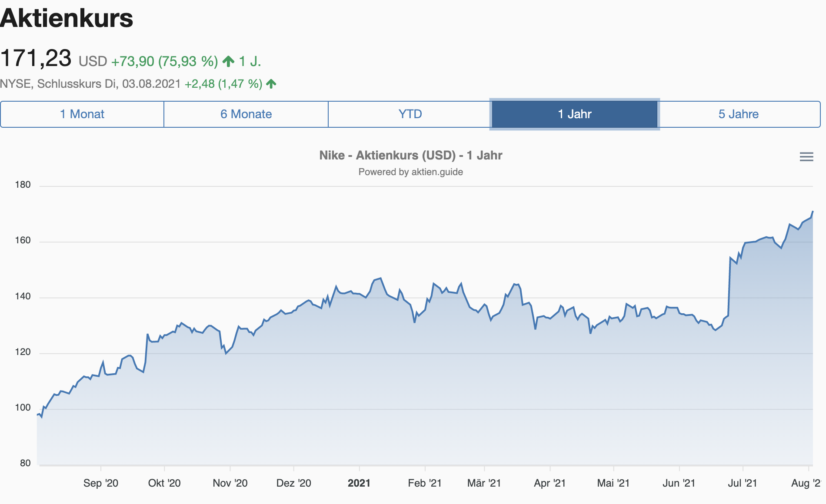Click the 120 y-axis value
The image size is (826, 504).
click(x=23, y=352)
